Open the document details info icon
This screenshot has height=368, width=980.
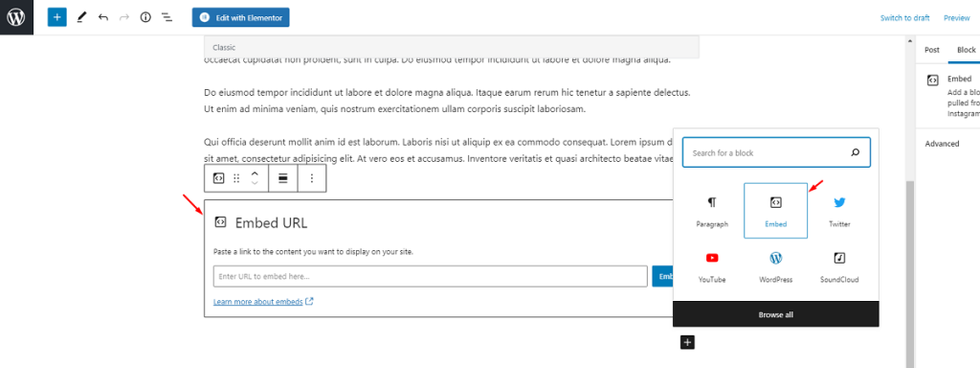[145, 17]
